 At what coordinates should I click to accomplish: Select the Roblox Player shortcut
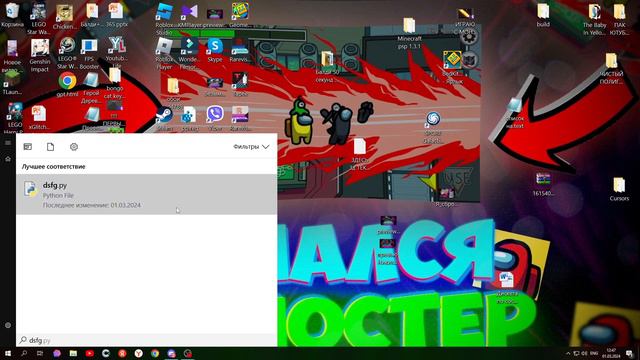point(164,54)
